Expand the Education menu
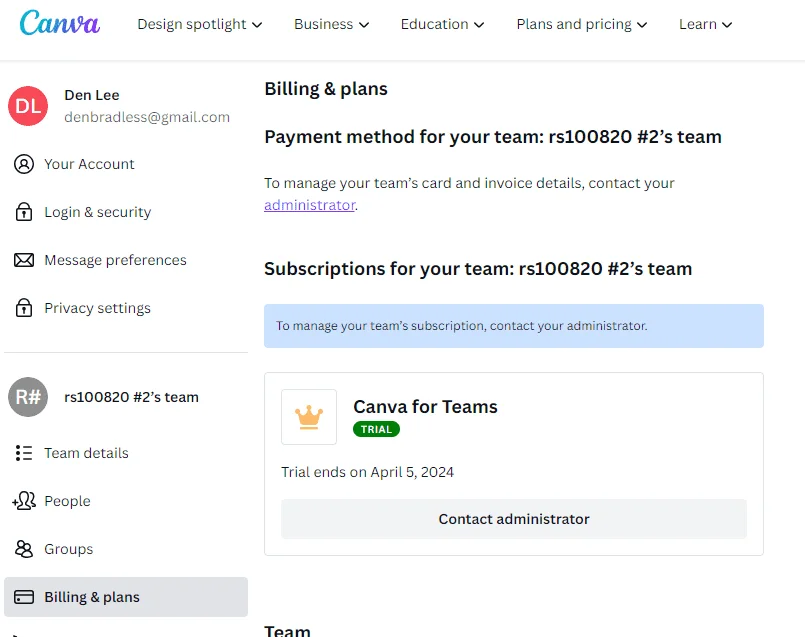The width and height of the screenshot is (805, 637). (442, 24)
